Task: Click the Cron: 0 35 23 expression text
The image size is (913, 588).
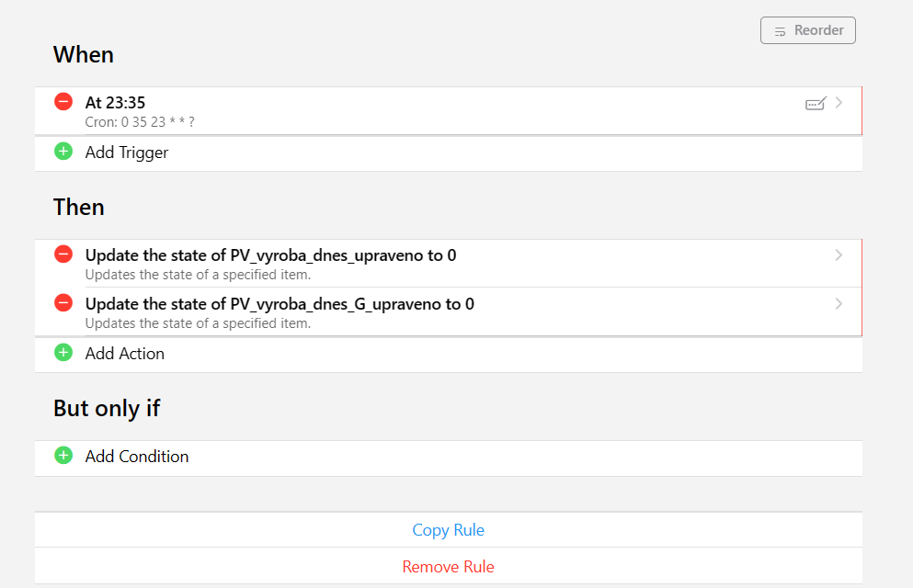Action: point(140,122)
